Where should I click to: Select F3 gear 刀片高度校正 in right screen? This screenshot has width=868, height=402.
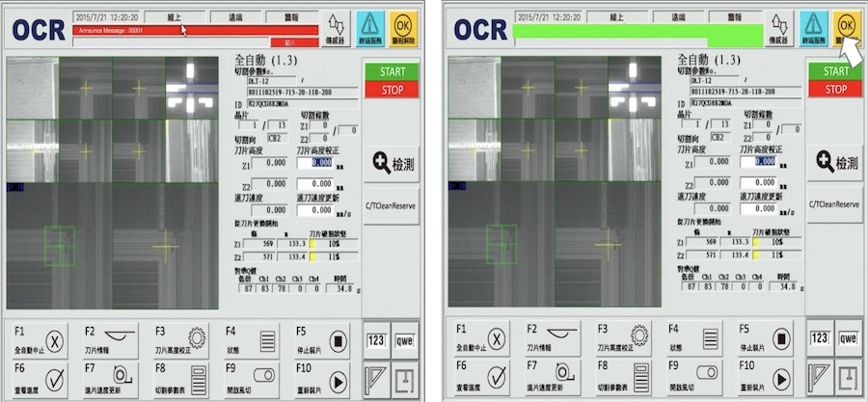click(623, 339)
